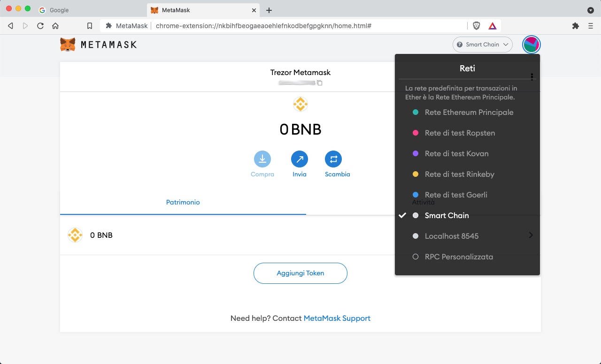The image size is (601, 364).
Task: Click the large BNB logo above balance
Action: [300, 104]
